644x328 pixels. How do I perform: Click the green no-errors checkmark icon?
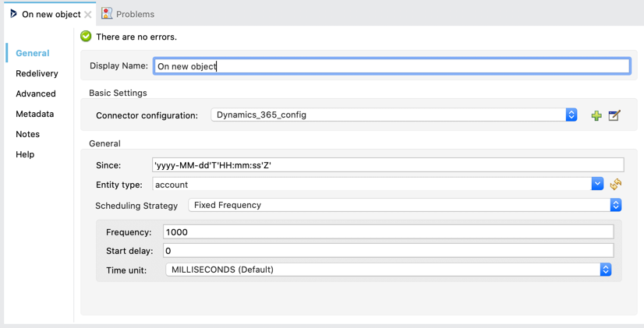(x=86, y=37)
